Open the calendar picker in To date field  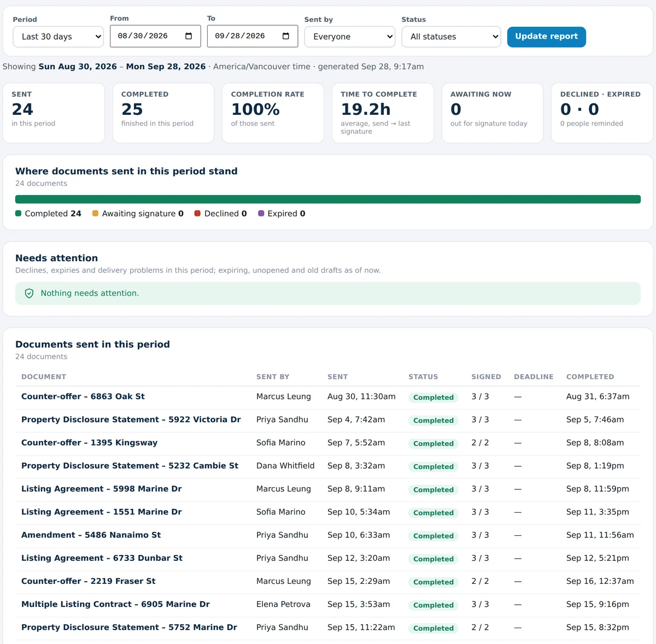click(x=285, y=36)
